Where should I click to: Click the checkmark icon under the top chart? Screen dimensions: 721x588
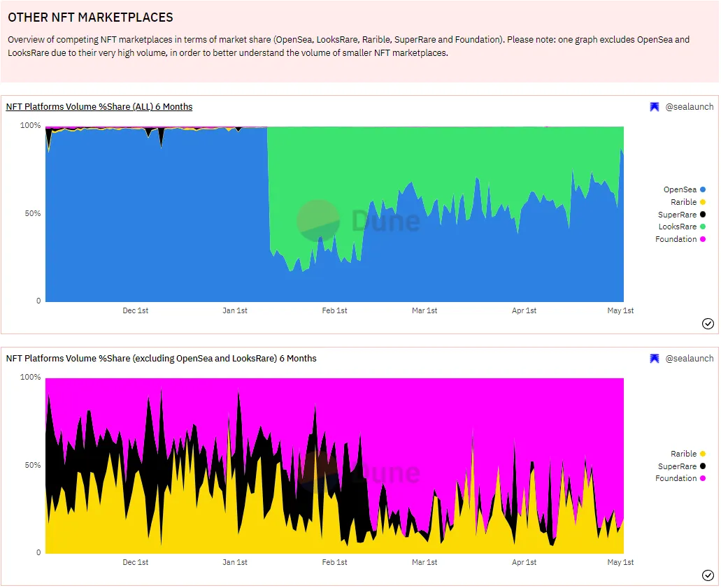tap(708, 323)
